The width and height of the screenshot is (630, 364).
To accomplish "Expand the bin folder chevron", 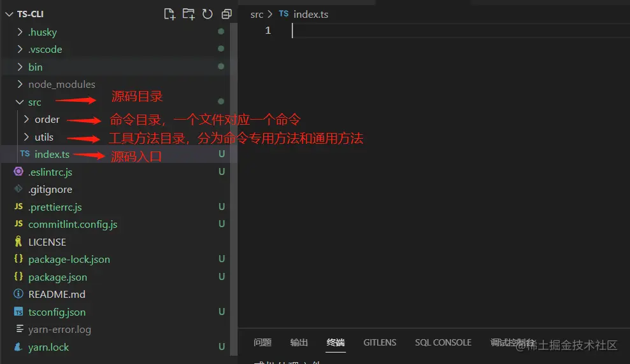I will (x=20, y=67).
